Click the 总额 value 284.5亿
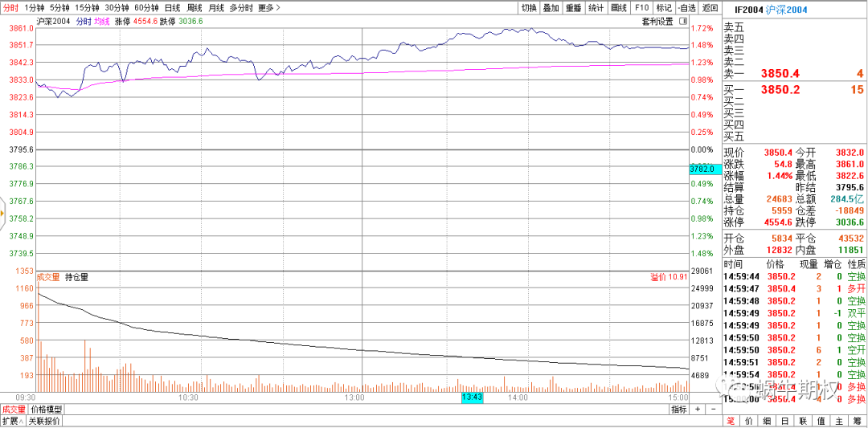The height and width of the screenshot is (428, 868). tap(848, 199)
